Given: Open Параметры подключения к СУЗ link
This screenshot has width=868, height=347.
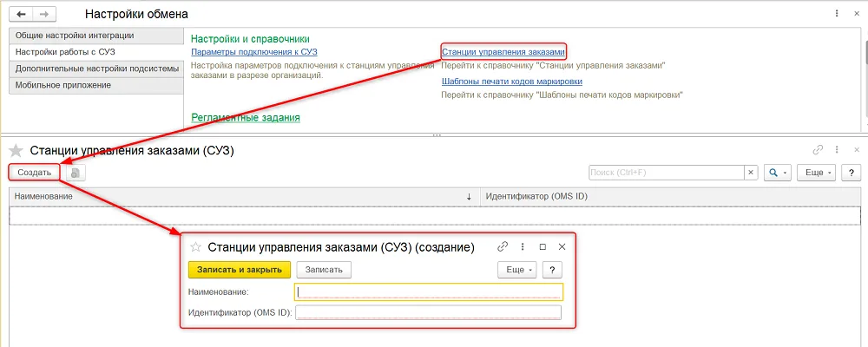Looking at the screenshot, I should point(254,52).
